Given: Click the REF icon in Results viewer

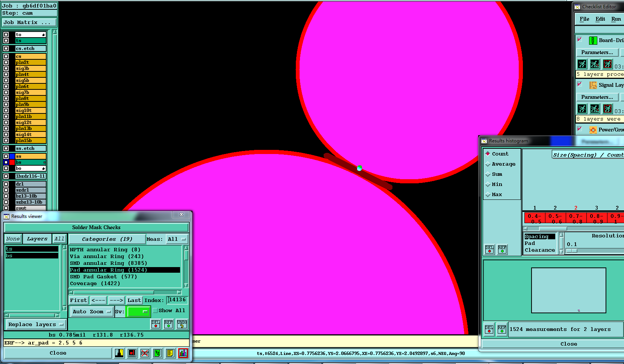Looking at the screenshot, I should [x=168, y=324].
